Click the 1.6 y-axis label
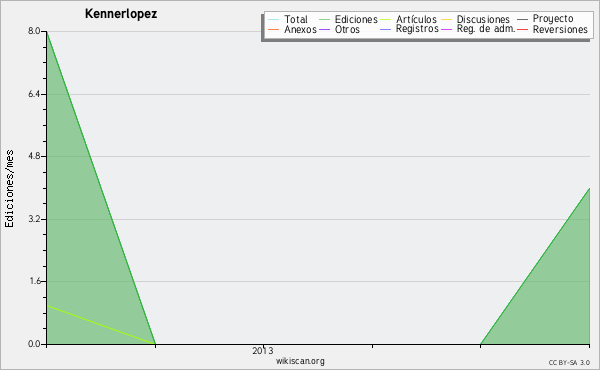 (x=34, y=282)
